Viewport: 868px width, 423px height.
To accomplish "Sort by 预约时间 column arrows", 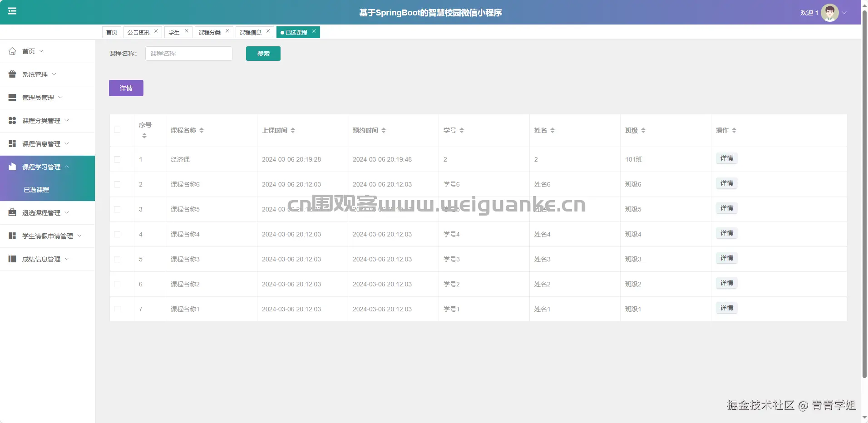I will tap(384, 130).
